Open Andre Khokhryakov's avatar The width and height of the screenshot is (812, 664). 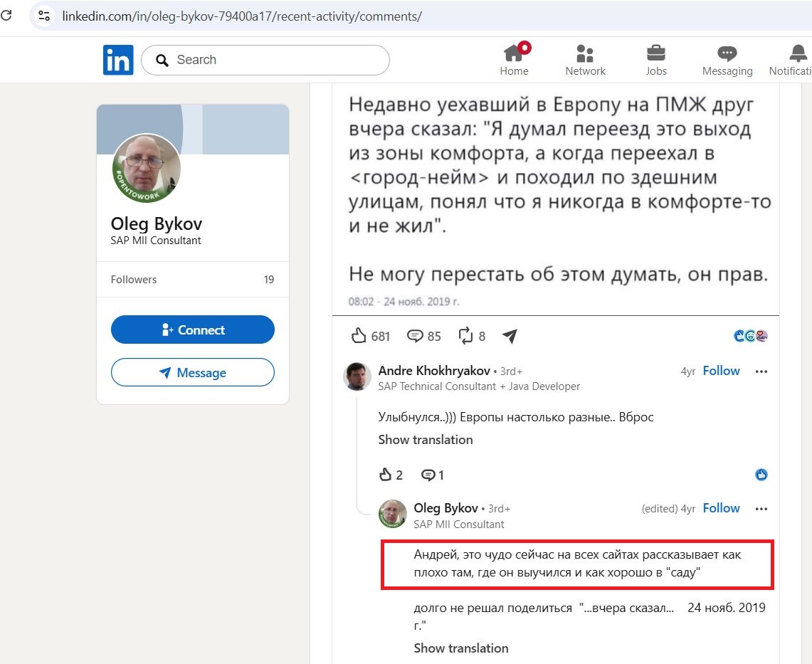click(357, 376)
